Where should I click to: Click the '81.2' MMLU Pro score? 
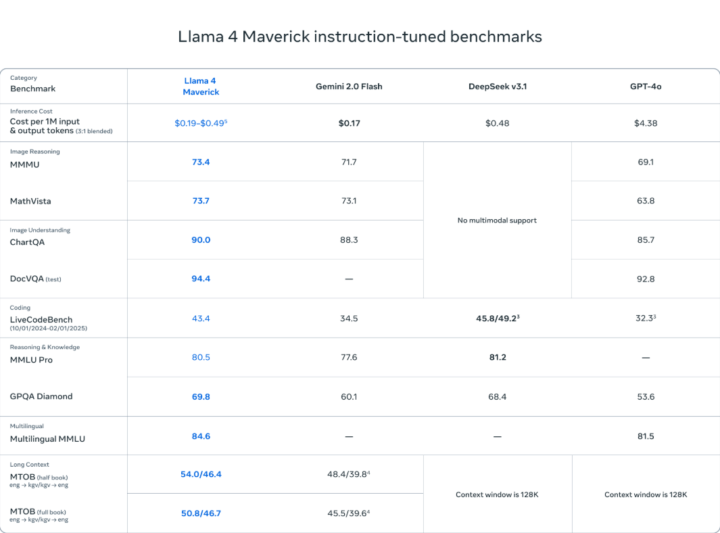pos(497,357)
